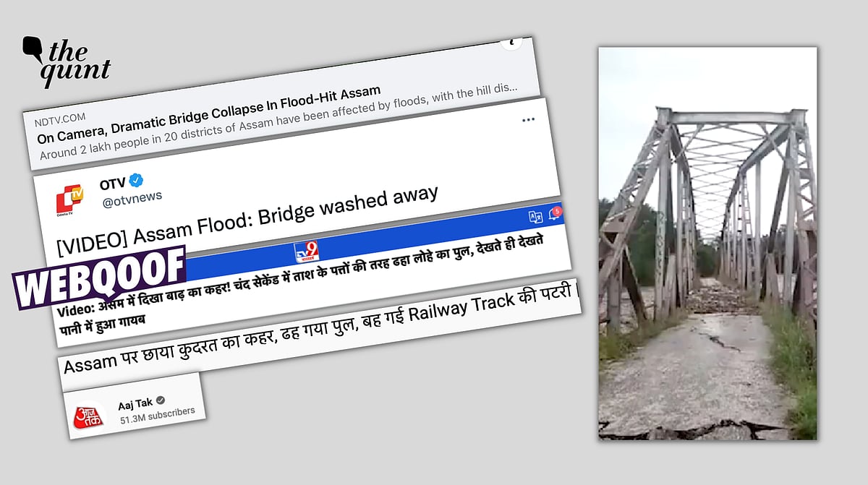868x485 pixels.
Task: Click the Aaj Tak channel name
Action: [x=136, y=403]
